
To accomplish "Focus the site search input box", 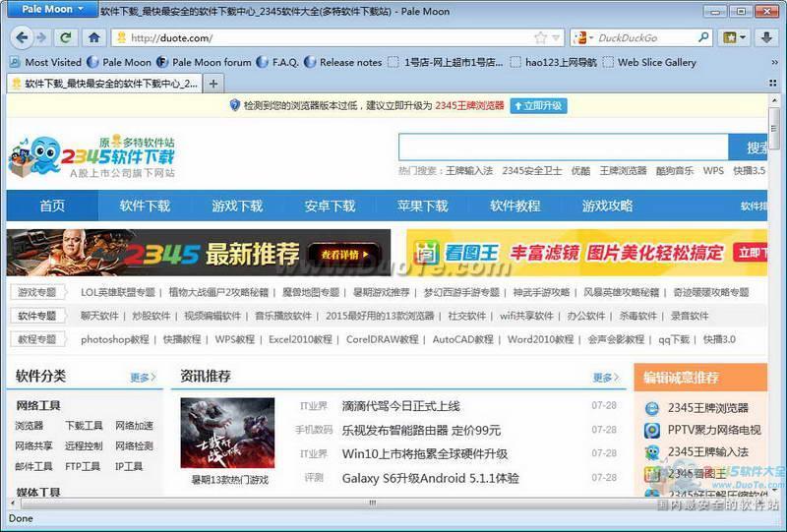I will pos(563,148).
